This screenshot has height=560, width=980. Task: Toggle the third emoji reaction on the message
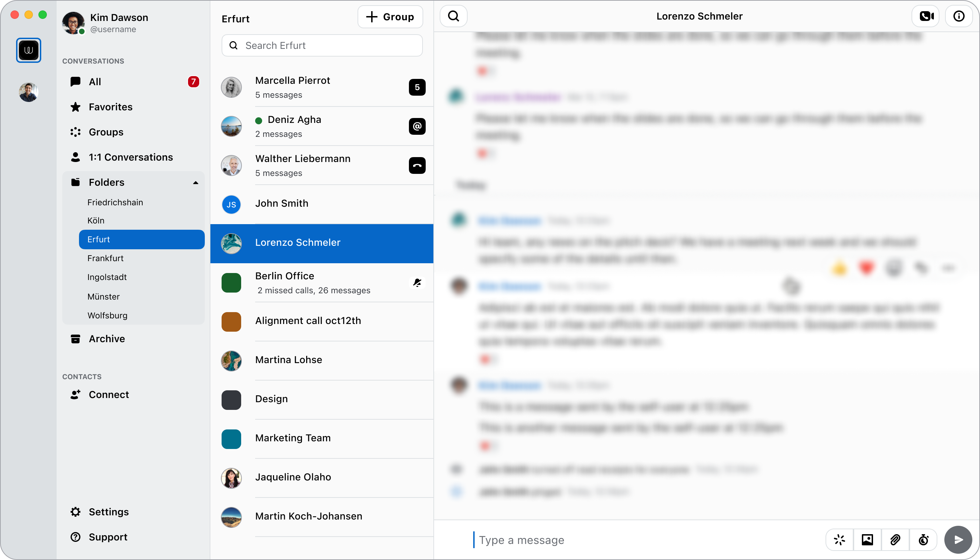(894, 268)
